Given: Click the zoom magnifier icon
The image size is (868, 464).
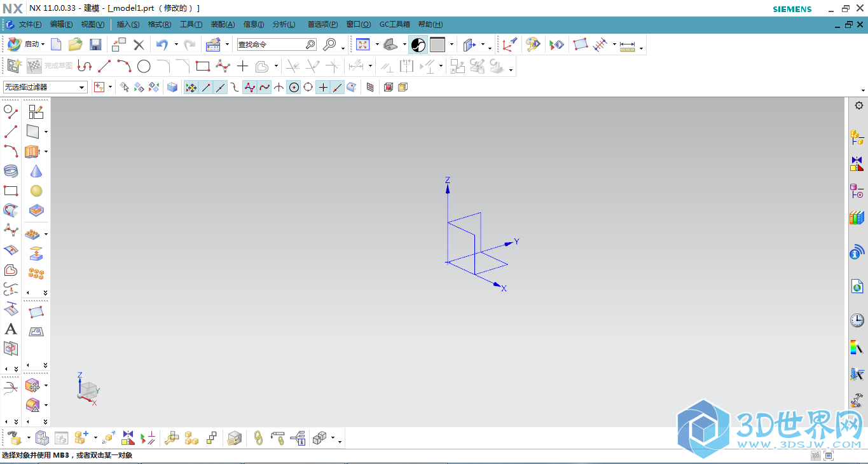Looking at the screenshot, I should [x=329, y=44].
